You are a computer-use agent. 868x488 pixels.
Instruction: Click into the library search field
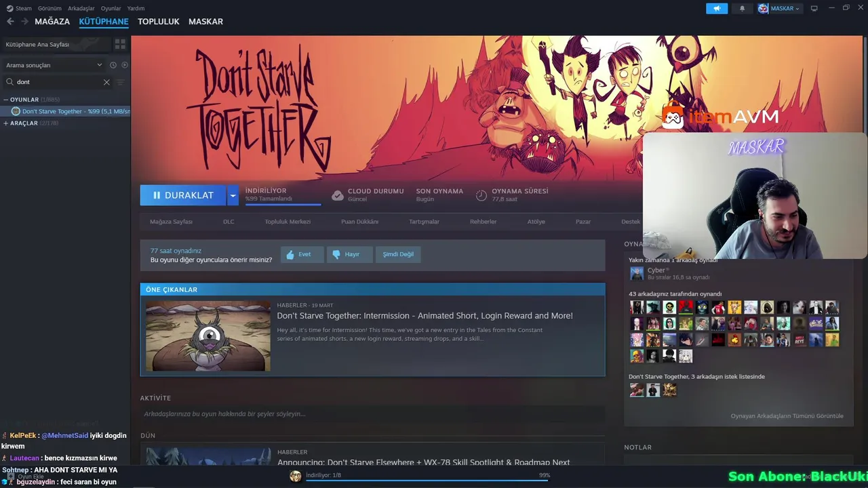pos(57,82)
